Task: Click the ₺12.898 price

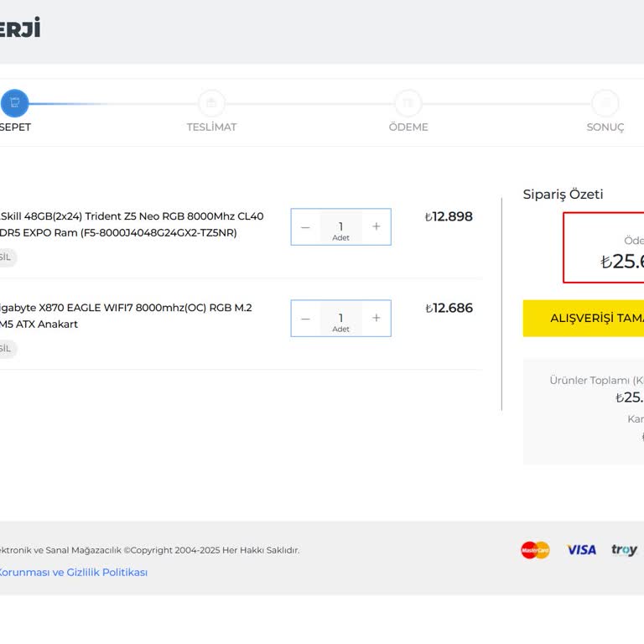Action: [x=449, y=216]
